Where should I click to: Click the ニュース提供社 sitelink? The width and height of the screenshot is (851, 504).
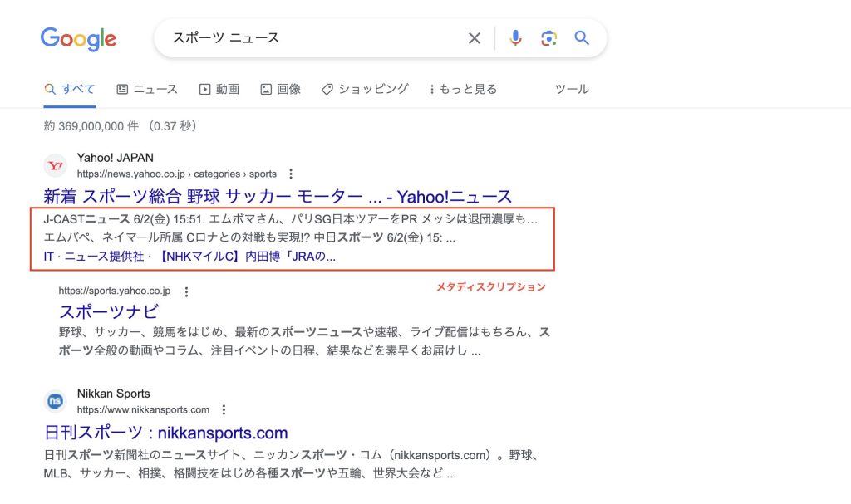104,257
